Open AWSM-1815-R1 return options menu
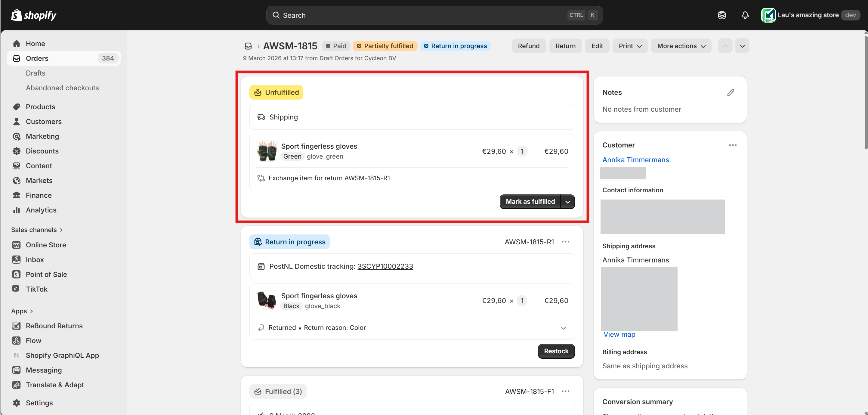The image size is (868, 415). coord(565,242)
